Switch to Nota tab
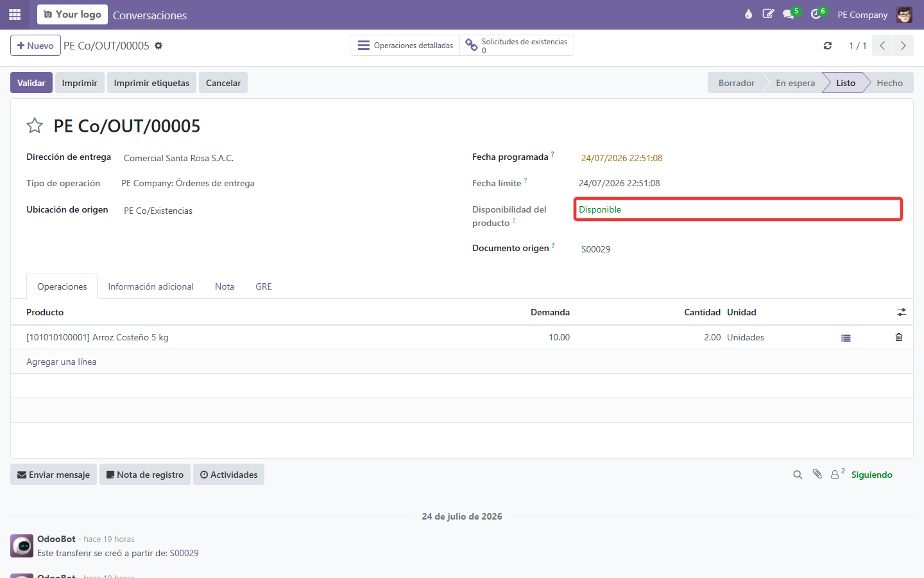924x578 pixels. [x=225, y=286]
